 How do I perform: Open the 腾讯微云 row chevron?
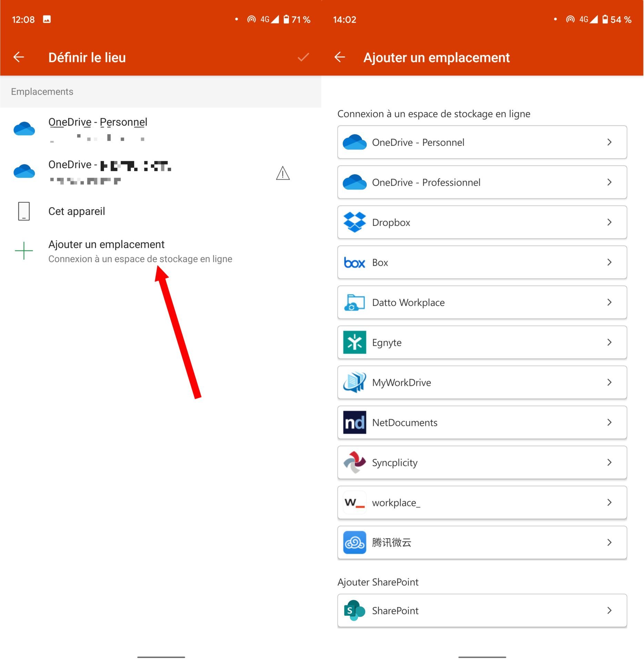coord(609,542)
